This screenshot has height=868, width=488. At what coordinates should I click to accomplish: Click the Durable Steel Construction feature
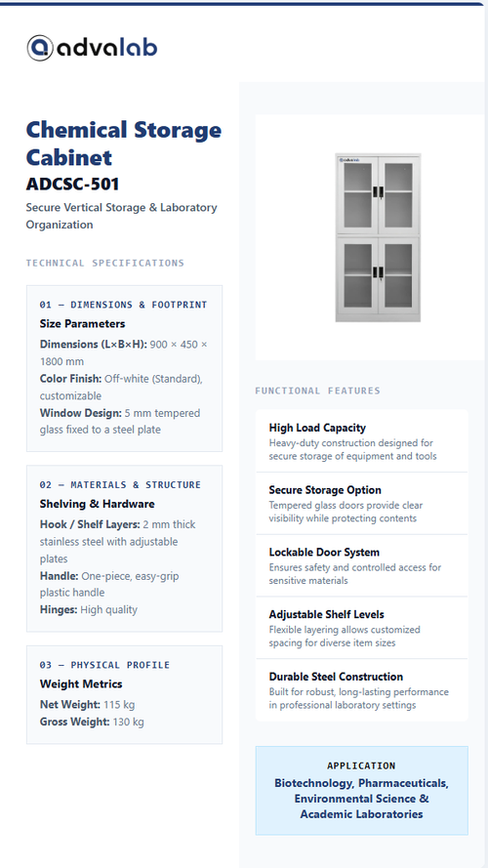[361, 689]
